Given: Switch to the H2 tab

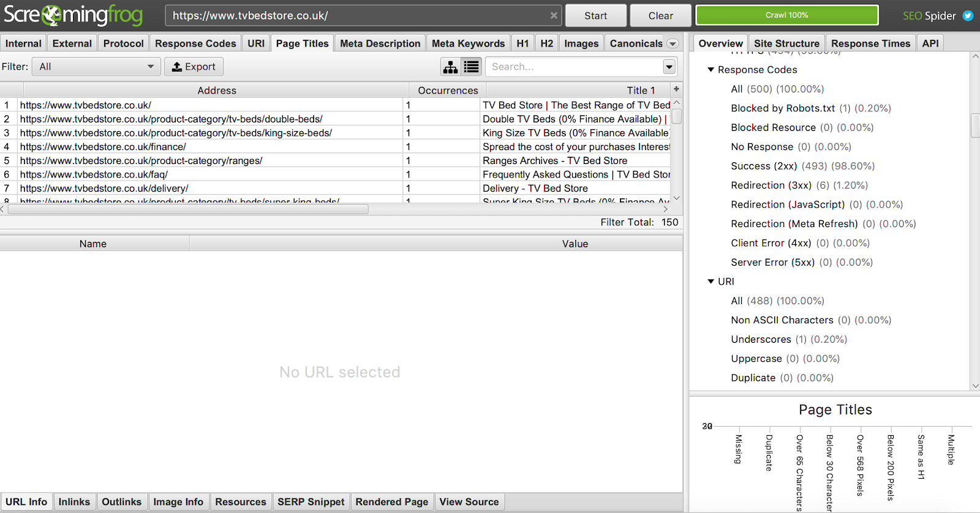Looking at the screenshot, I should tap(547, 43).
